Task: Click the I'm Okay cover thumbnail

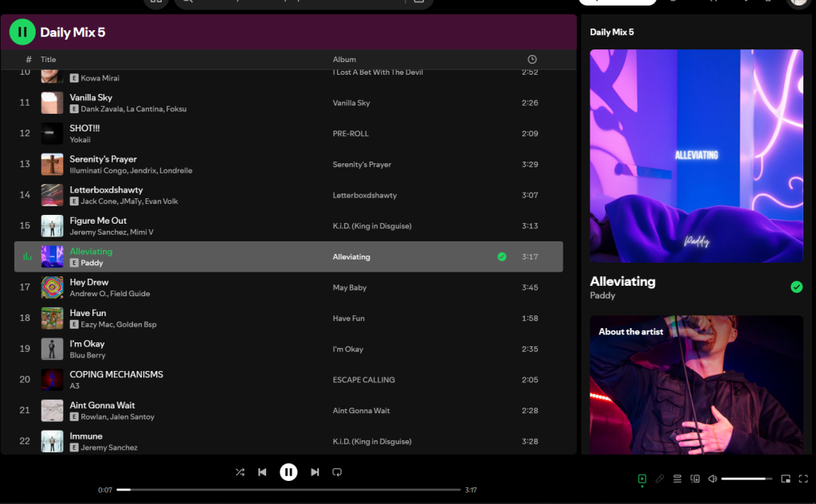Action: pyautogui.click(x=52, y=349)
